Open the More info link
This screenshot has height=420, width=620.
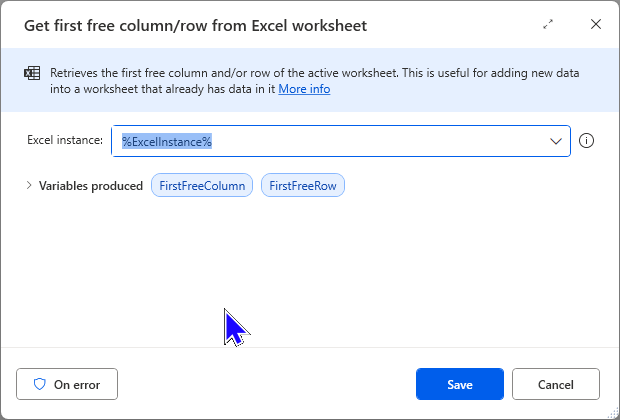pos(304,89)
